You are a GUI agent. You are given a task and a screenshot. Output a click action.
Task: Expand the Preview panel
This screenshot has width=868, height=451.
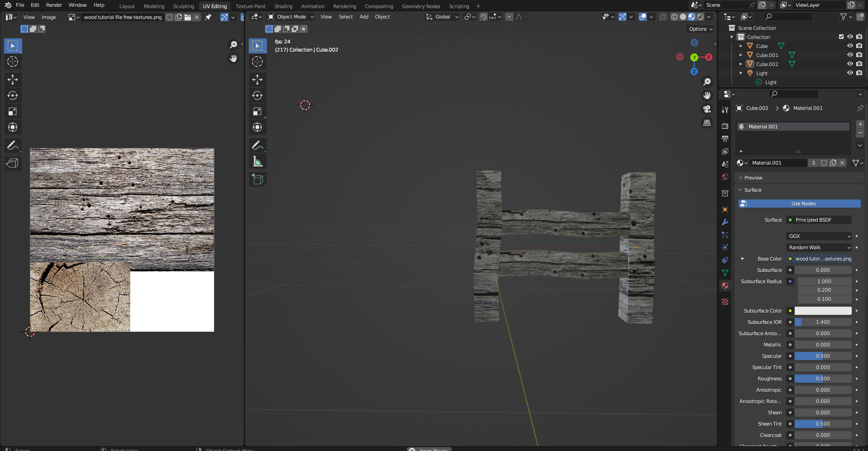pyautogui.click(x=753, y=178)
